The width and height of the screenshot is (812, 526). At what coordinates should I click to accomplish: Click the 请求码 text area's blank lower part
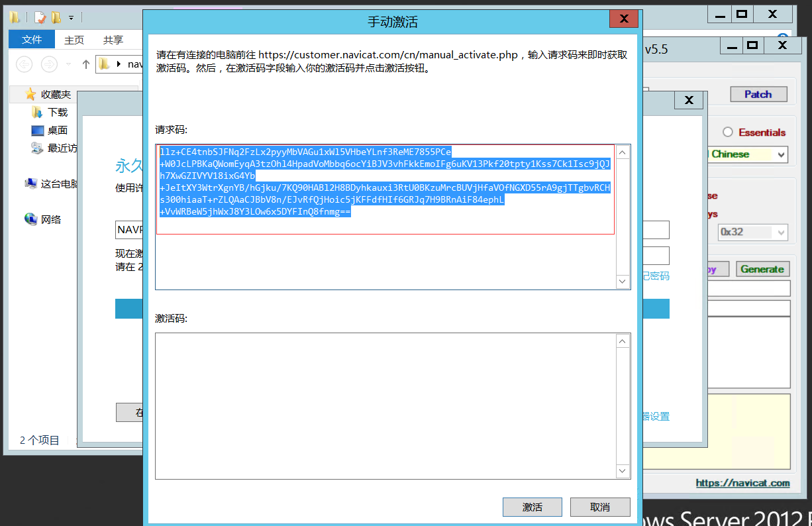click(385, 262)
